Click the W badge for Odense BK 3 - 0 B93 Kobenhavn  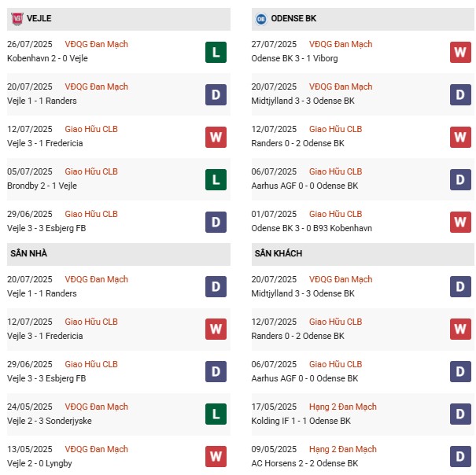point(460,222)
